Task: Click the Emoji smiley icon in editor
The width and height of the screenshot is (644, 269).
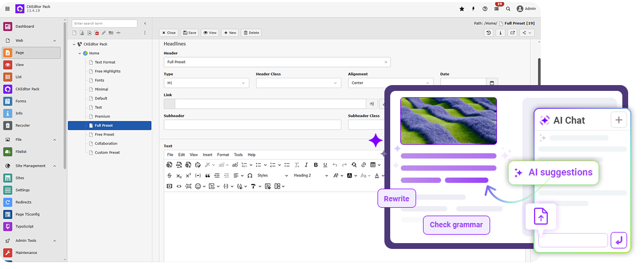Action: (x=198, y=186)
